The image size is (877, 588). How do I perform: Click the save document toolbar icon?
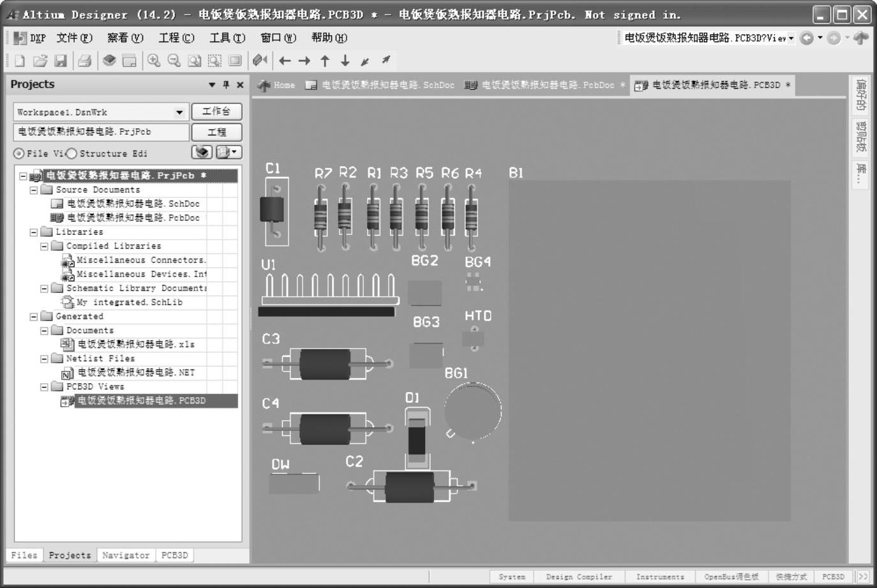click(x=61, y=61)
